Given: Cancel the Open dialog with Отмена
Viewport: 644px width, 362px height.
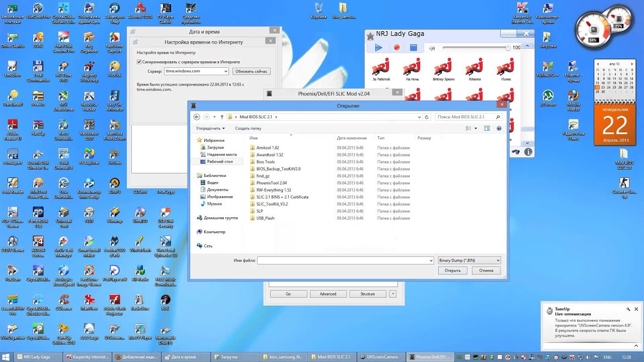Looking at the screenshot, I should coord(486,270).
